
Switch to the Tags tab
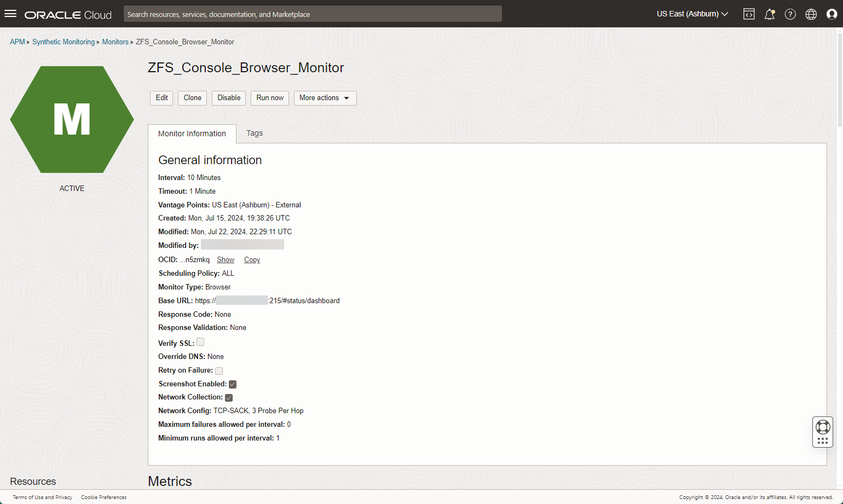[x=254, y=133]
